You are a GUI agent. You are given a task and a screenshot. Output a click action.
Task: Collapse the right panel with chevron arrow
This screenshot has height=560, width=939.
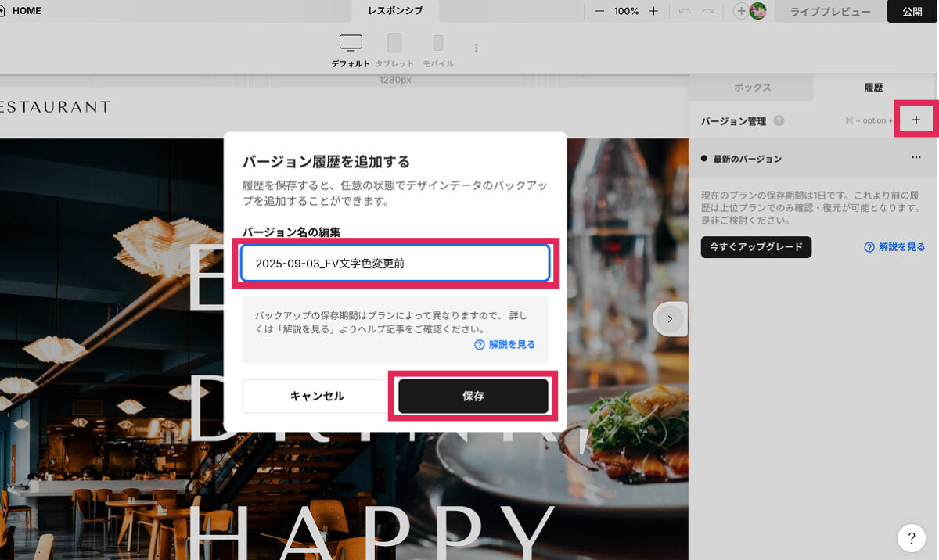[670, 319]
